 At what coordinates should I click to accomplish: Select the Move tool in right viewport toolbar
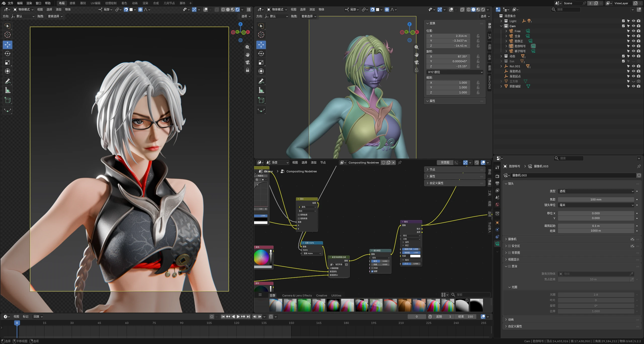click(x=261, y=45)
